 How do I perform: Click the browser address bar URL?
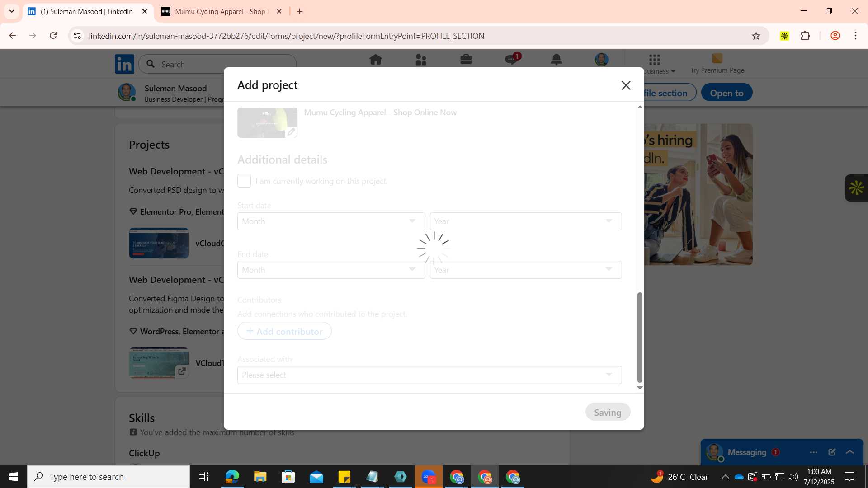[287, 36]
